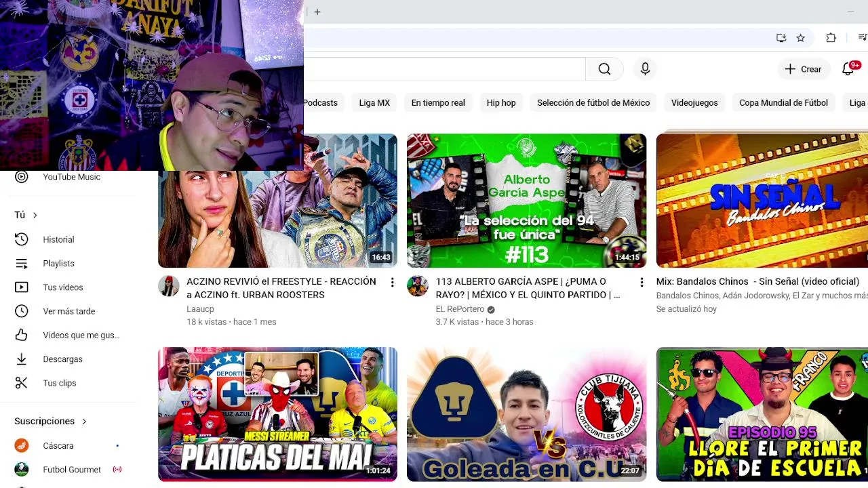Open Ver más tarde list
The image size is (868, 488).
tap(68, 311)
